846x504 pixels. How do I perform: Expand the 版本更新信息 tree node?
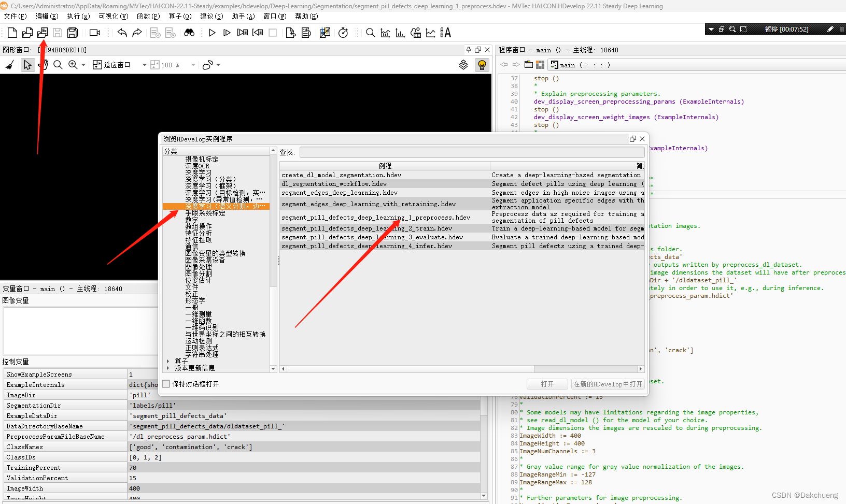(168, 368)
